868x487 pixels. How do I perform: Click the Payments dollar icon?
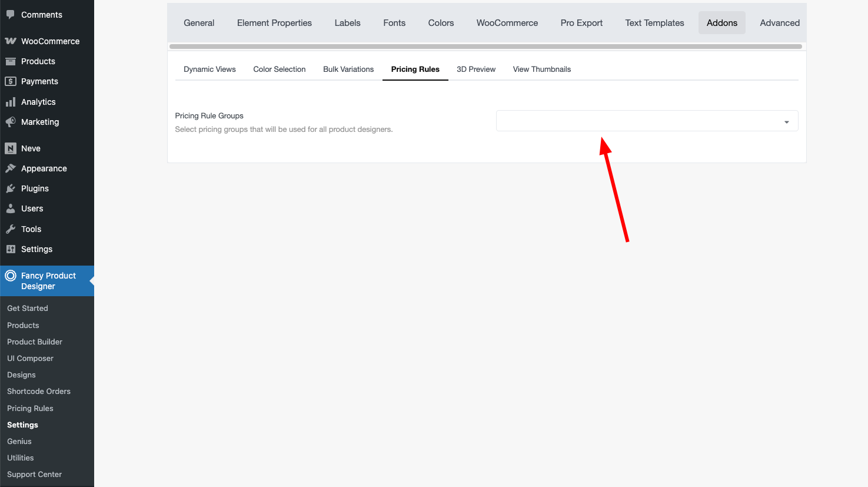[10, 81]
